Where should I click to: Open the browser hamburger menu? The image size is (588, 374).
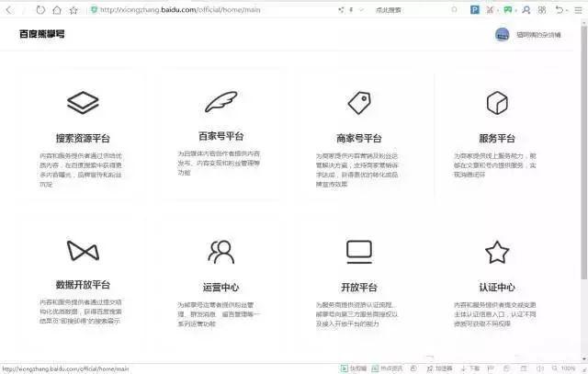(579, 10)
